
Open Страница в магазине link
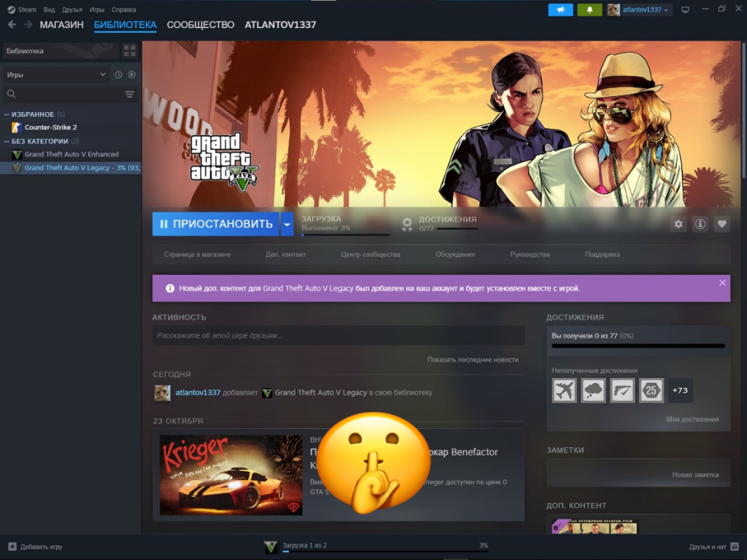pos(197,254)
